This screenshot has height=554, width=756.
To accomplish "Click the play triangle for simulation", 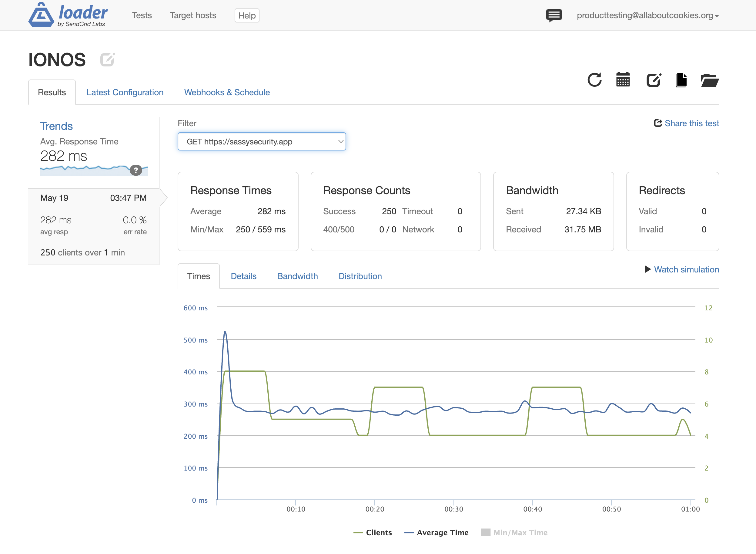I will point(647,269).
